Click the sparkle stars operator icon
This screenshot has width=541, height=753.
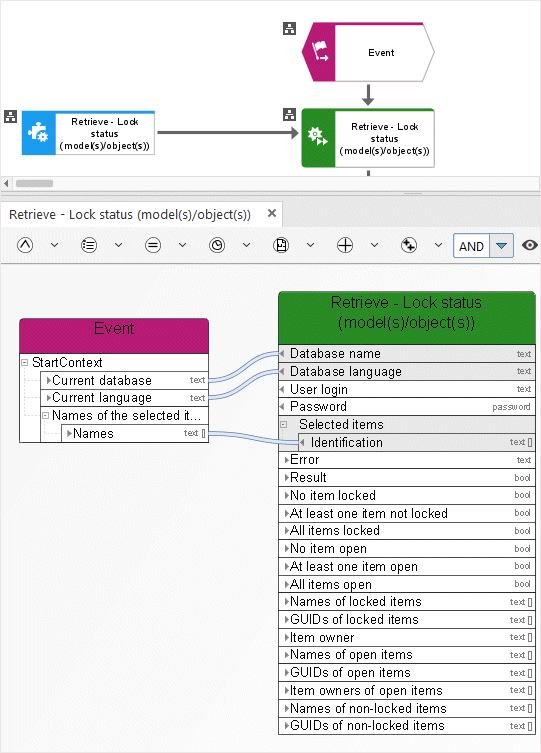pos(409,245)
